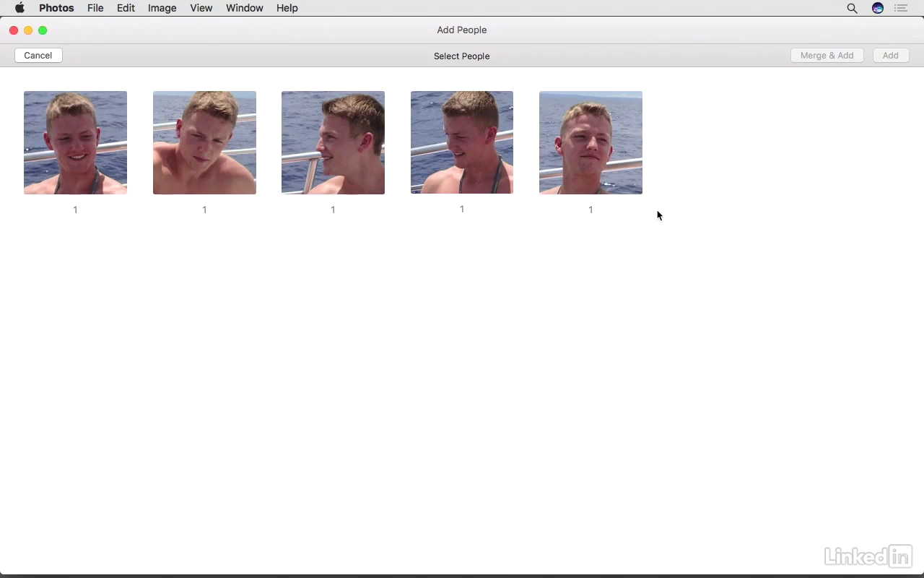Open the Edit menu

click(x=126, y=8)
